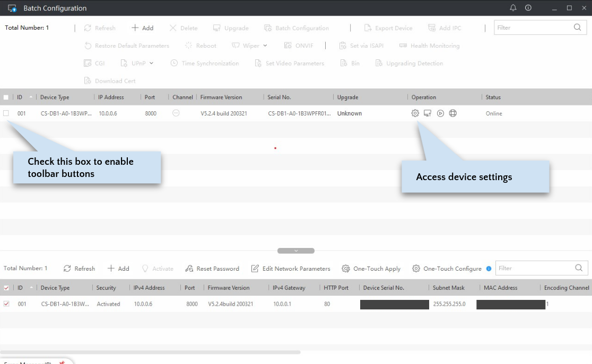Viewport: 592px width, 364px height.
Task: Click the upload/display icon in Operation column
Action: point(428,113)
